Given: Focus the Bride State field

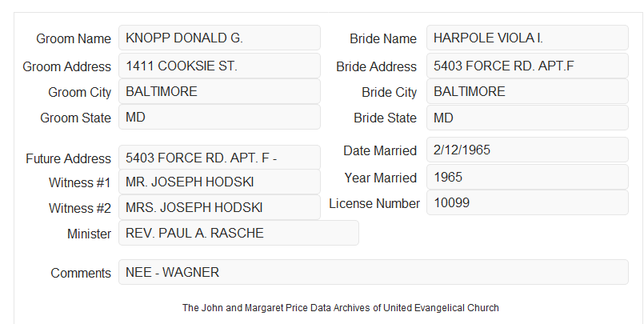Looking at the screenshot, I should click(527, 118).
